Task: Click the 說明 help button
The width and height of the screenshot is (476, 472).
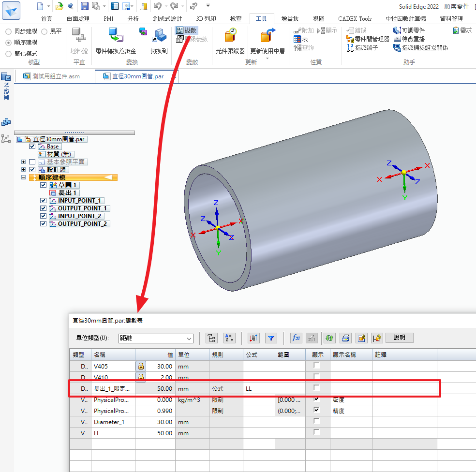Action: (399, 338)
